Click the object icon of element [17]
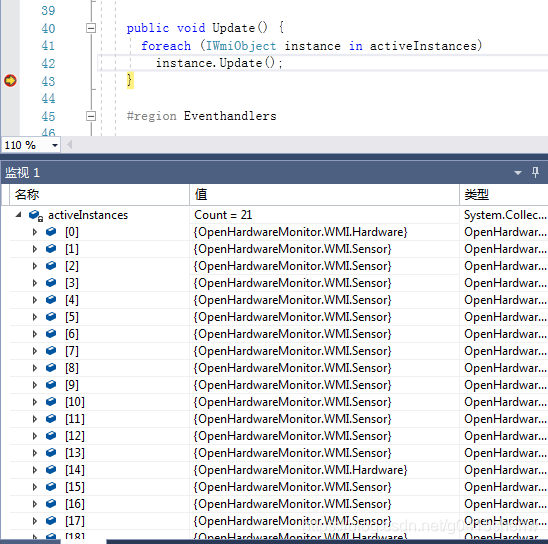Viewport: 548px width, 544px height. point(51,521)
